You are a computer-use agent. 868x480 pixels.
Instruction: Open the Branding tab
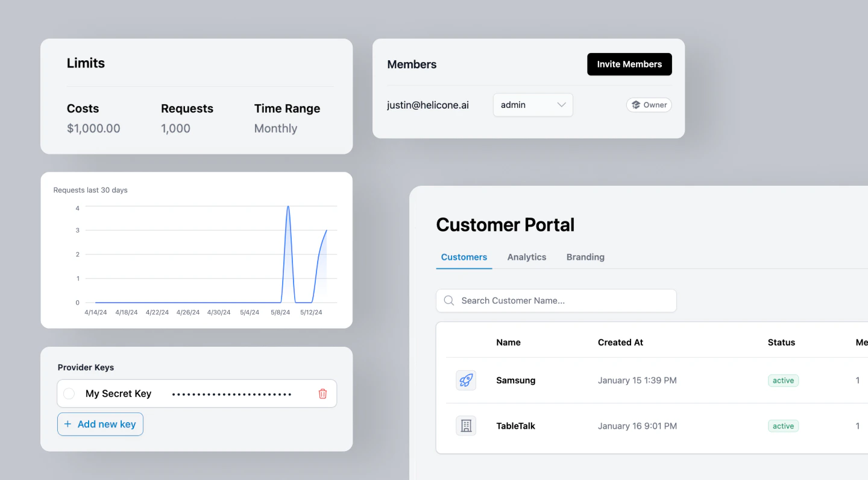(585, 257)
